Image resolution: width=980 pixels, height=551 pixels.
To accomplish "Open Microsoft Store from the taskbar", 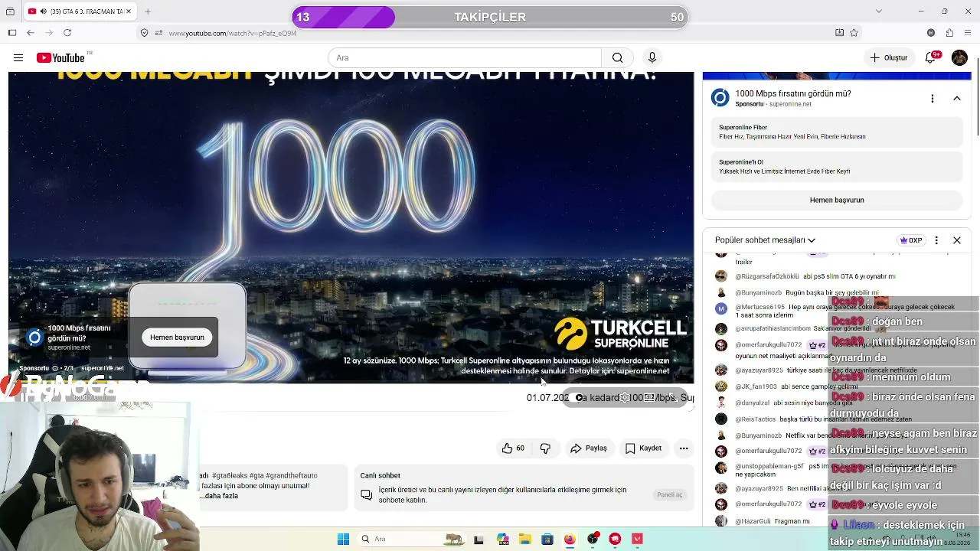I will pos(547,539).
